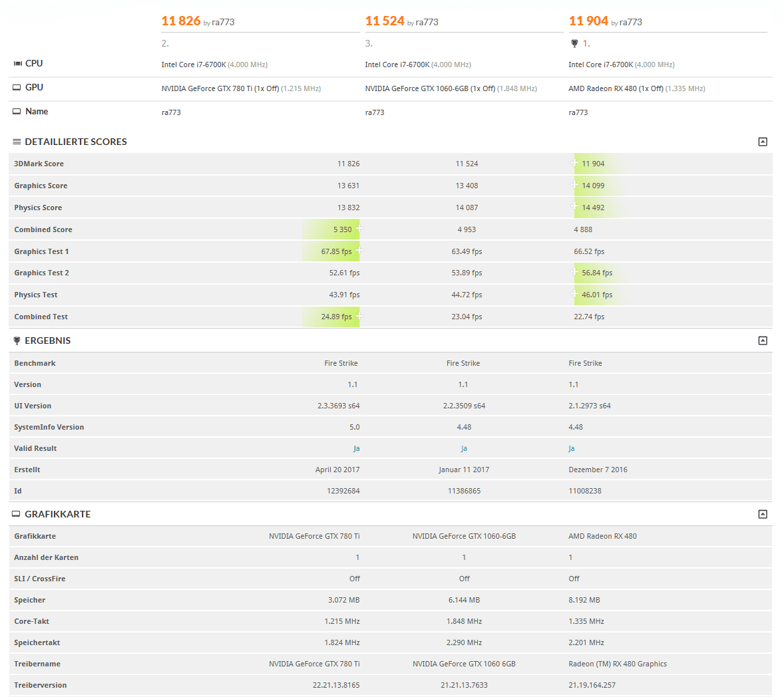Viewport: 784px width, 697px height.
Task: Click Valid Result 'Ja' for Januar 11 2017 run
Action: [x=464, y=449]
